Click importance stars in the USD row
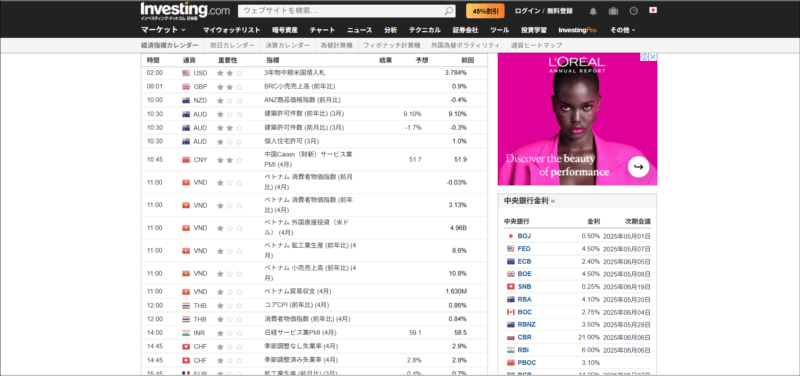Image resolution: width=800 pixels, height=376 pixels. tap(230, 73)
